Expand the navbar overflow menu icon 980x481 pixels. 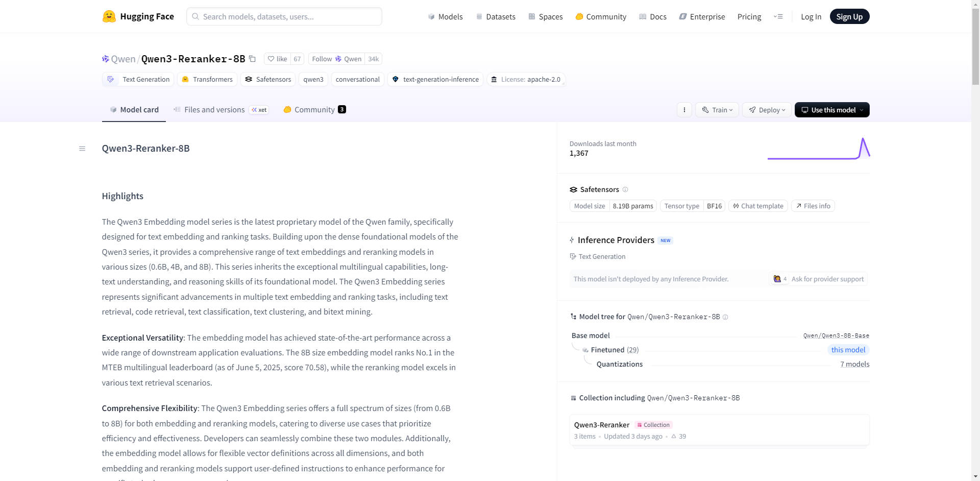tap(778, 16)
